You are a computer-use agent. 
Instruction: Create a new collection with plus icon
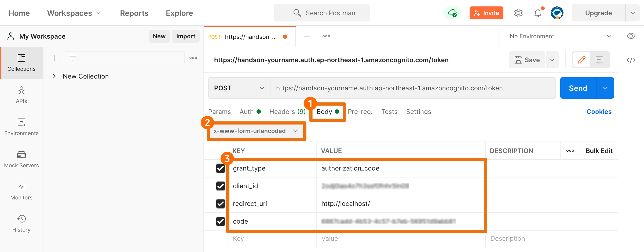[54, 58]
